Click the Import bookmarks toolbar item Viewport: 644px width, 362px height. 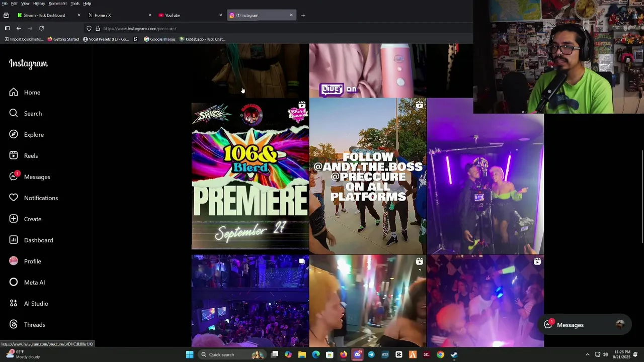click(23, 39)
